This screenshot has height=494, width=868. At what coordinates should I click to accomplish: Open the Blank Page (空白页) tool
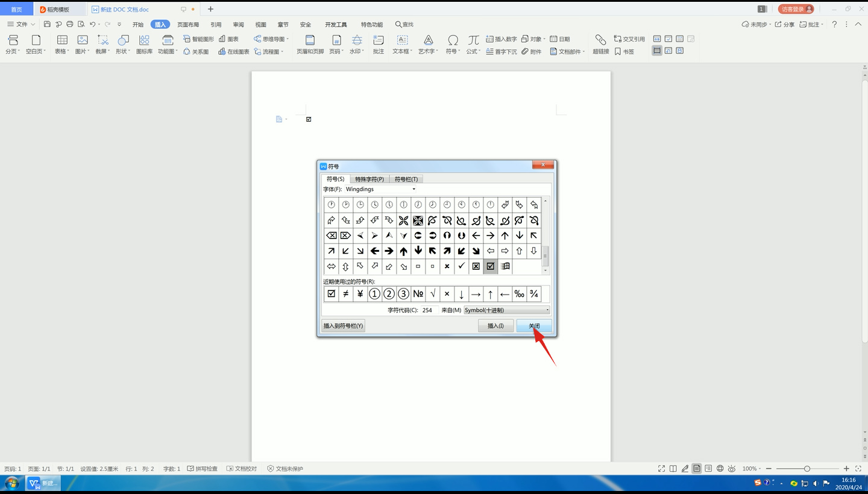[36, 45]
